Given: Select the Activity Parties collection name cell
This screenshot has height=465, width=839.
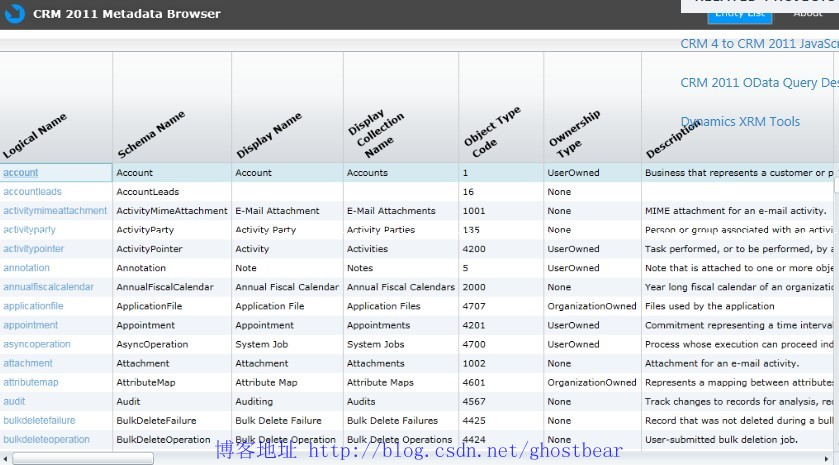Looking at the screenshot, I should point(401,230).
